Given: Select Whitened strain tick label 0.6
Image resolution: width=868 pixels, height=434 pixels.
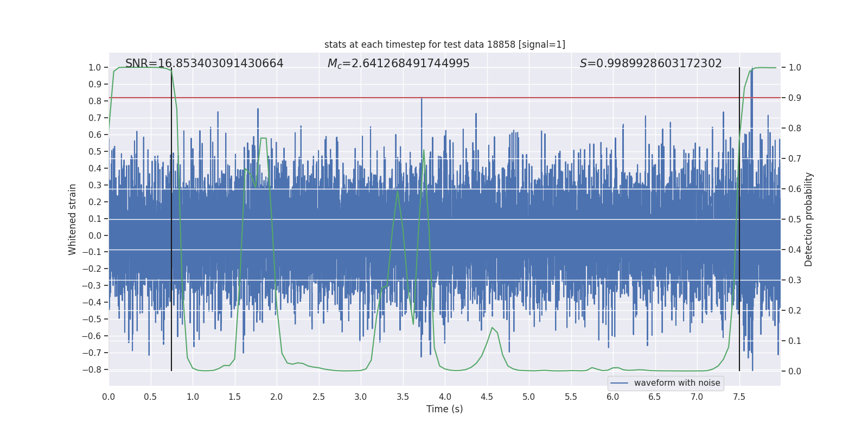Looking at the screenshot, I should [x=95, y=135].
